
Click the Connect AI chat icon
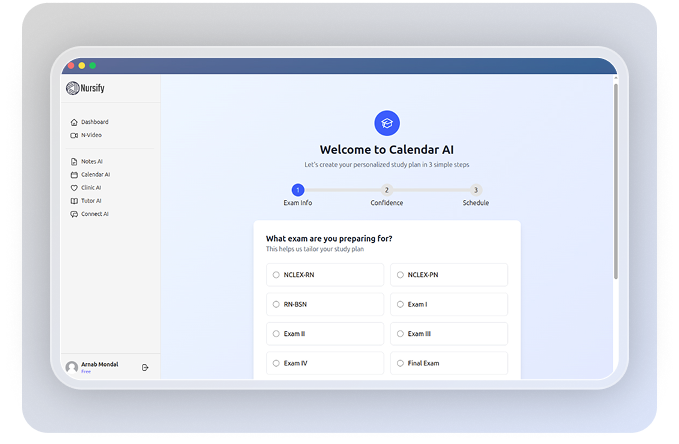[x=74, y=214]
